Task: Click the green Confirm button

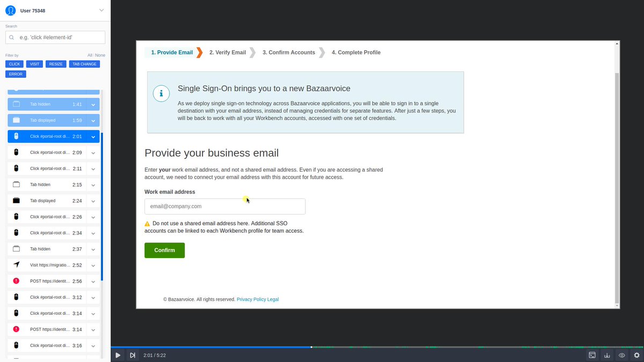Action: (165, 250)
